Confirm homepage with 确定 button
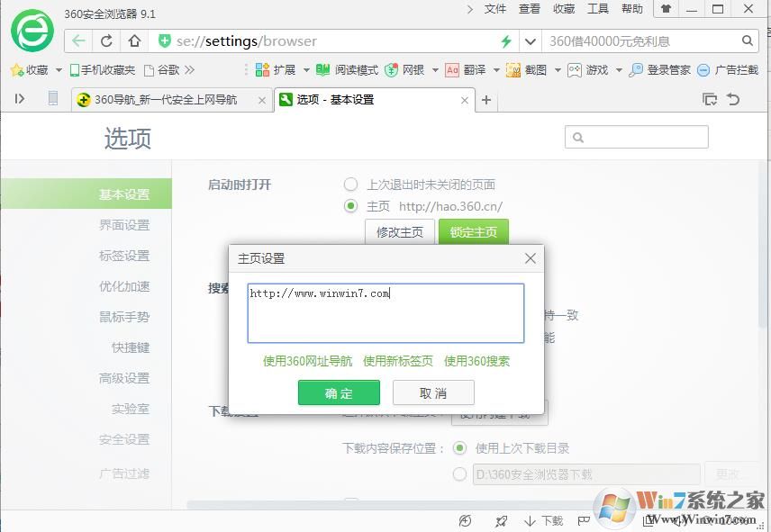The image size is (771, 532). [x=339, y=393]
